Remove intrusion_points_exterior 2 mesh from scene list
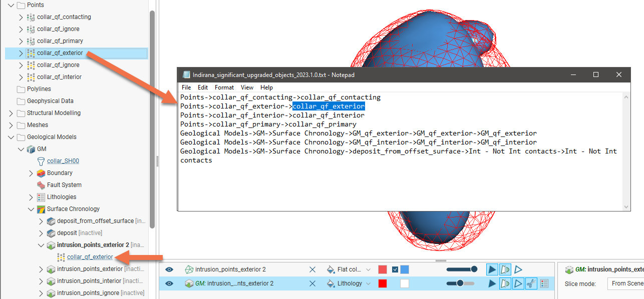Screen dimensions: 644x299 coord(312,269)
